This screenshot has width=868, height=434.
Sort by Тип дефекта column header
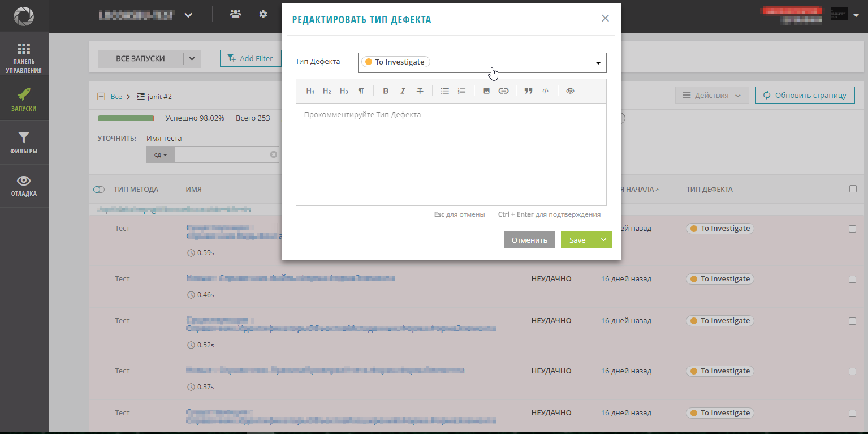click(710, 190)
